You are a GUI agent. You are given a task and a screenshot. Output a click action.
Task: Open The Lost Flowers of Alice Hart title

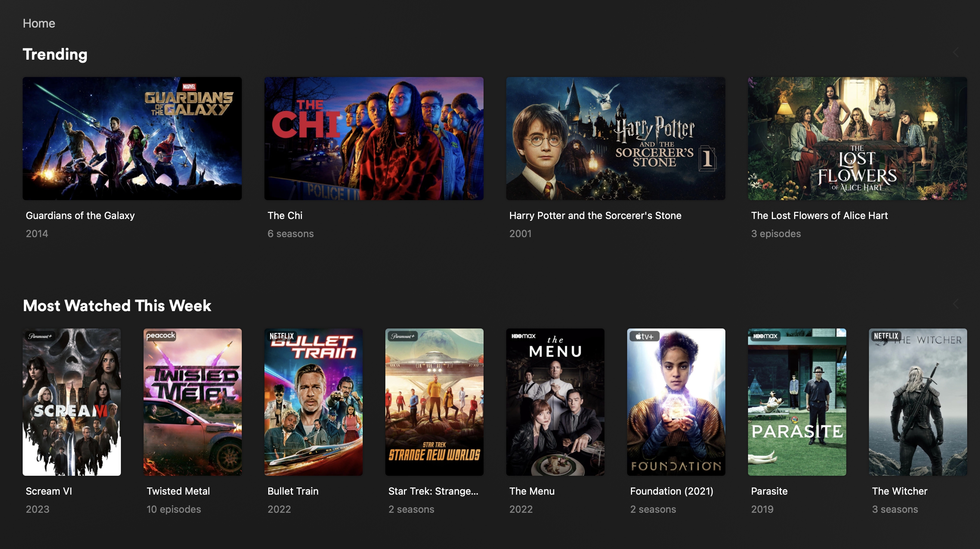pyautogui.click(x=819, y=216)
